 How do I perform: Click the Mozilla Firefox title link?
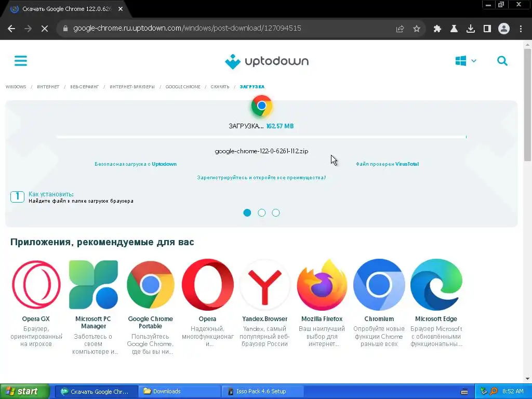(322, 319)
